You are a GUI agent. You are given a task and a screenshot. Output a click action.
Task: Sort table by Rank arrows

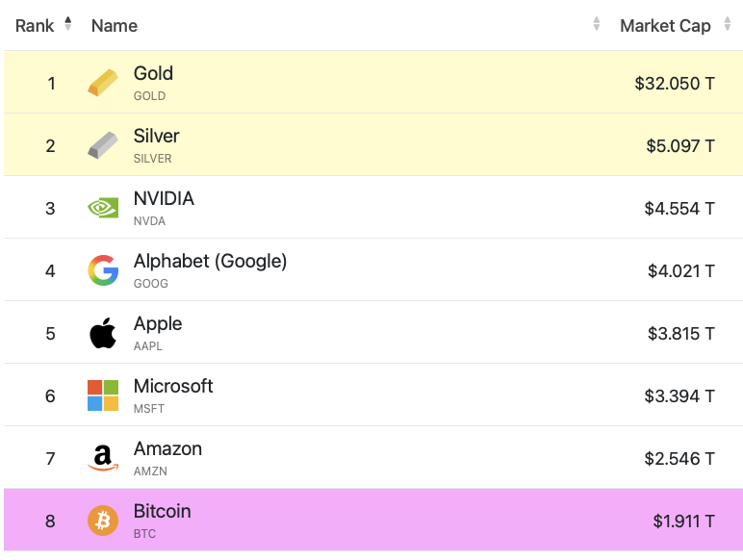pos(68,24)
